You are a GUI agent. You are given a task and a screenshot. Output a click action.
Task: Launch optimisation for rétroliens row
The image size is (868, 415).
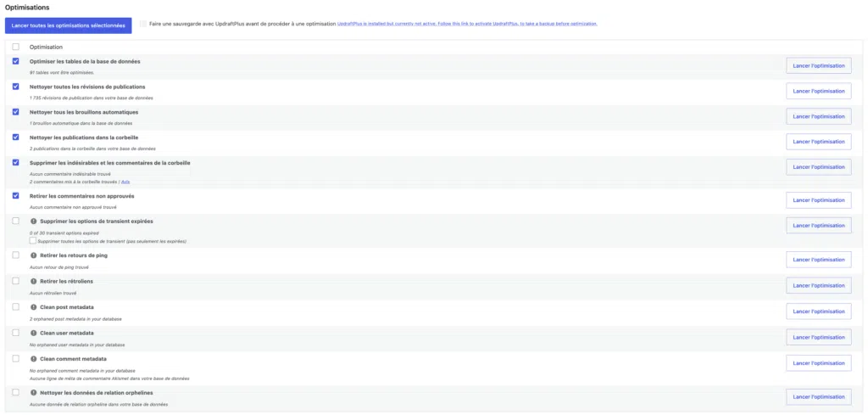click(x=819, y=285)
